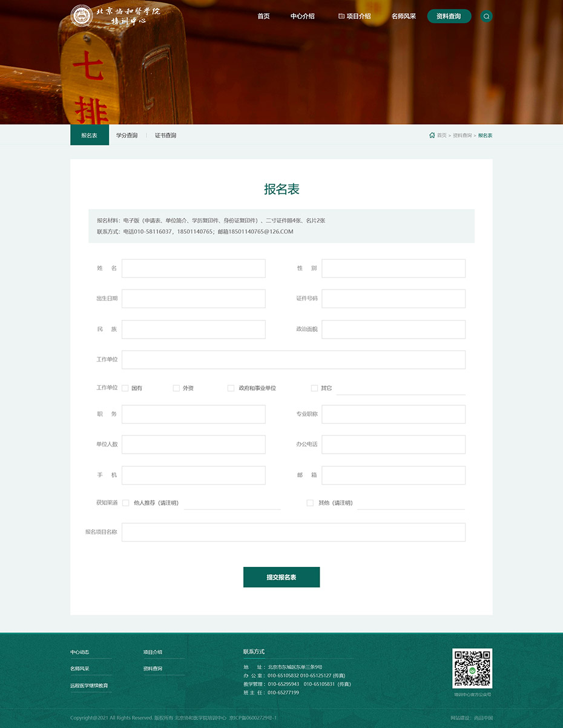Viewport: 563px width, 728px height.
Task: Click the 提交报名表 submit button
Action: [281, 577]
